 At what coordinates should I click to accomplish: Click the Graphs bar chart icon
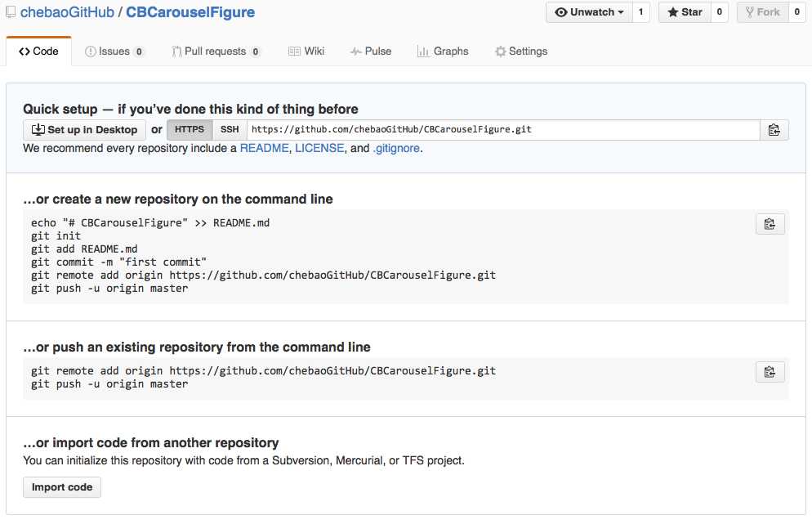pos(423,52)
